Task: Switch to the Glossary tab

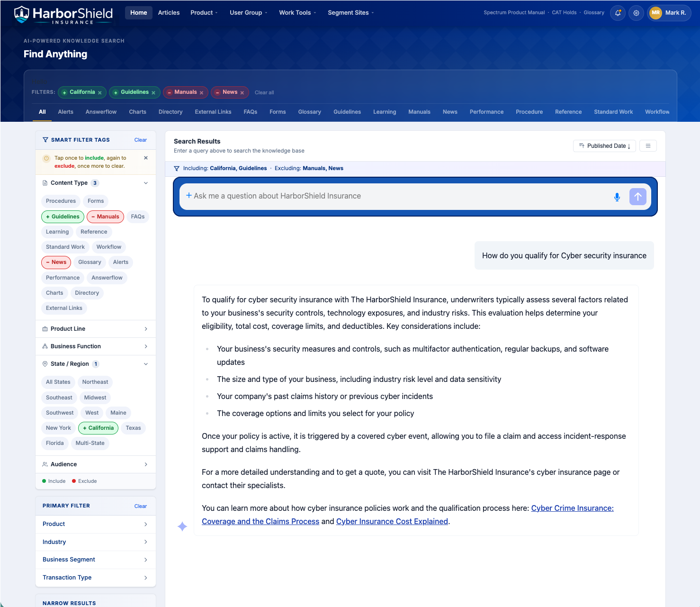Action: click(309, 112)
